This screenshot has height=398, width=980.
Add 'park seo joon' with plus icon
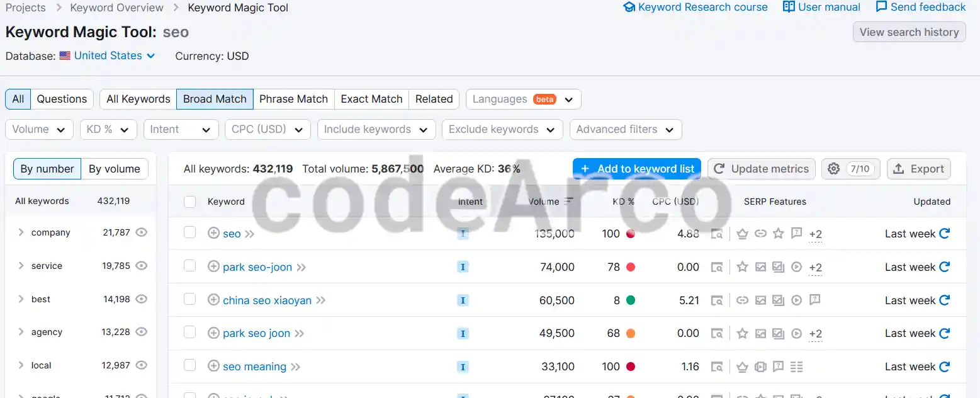214,333
